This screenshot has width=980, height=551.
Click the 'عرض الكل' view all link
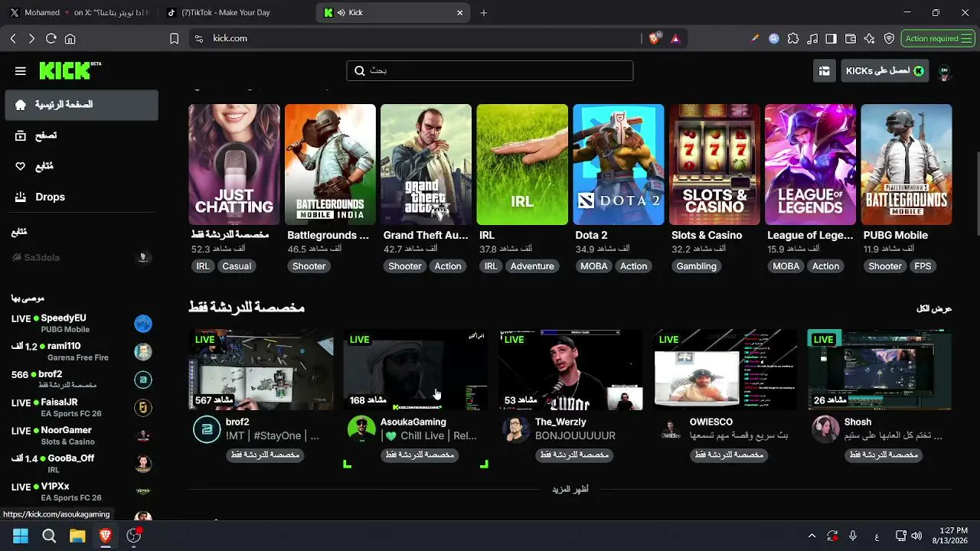tap(934, 308)
